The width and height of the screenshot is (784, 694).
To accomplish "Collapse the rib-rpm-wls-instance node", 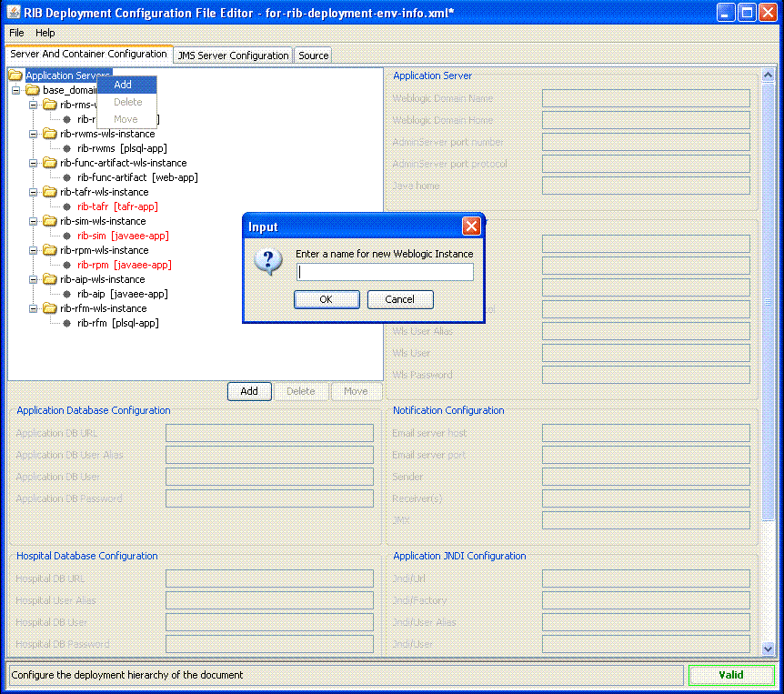I will coord(33,250).
